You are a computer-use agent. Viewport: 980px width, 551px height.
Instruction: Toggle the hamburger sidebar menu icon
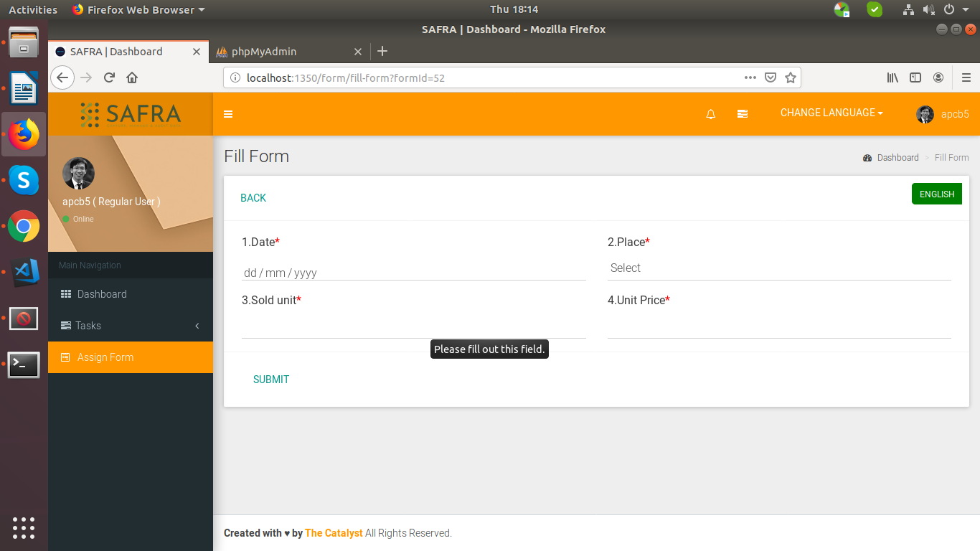coord(228,114)
